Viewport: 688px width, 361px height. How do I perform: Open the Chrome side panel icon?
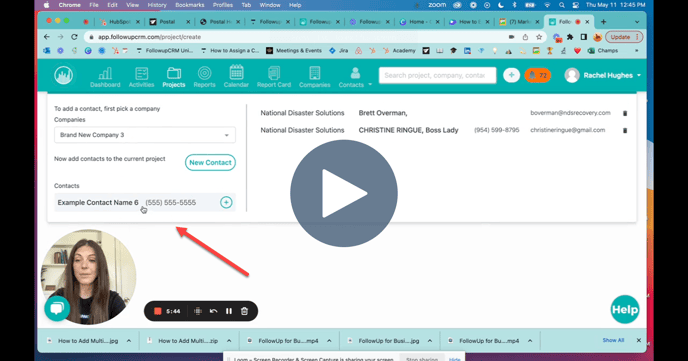tap(584, 37)
